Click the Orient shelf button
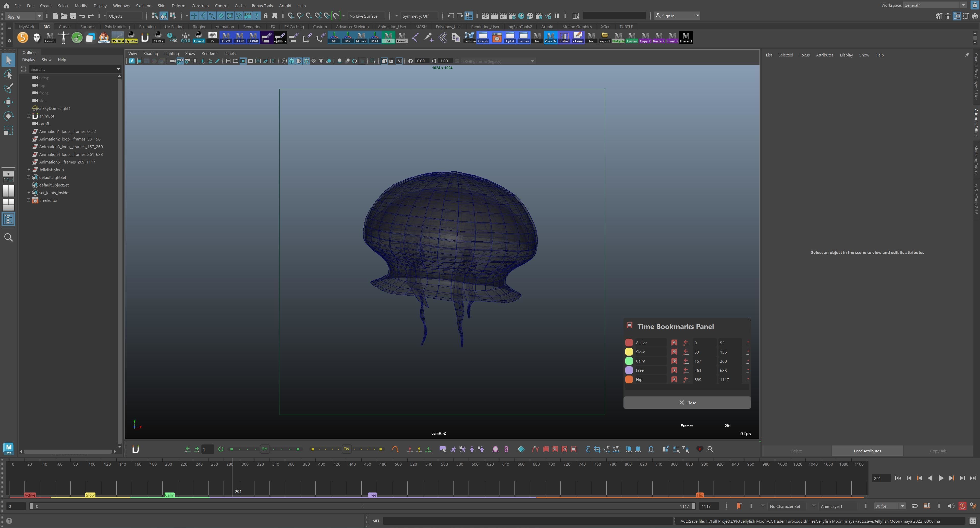The width and height of the screenshot is (980, 528). tap(199, 38)
